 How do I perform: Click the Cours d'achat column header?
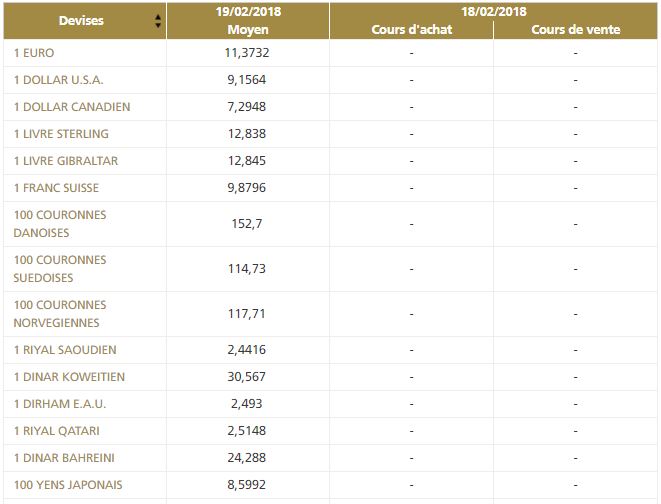tap(411, 30)
